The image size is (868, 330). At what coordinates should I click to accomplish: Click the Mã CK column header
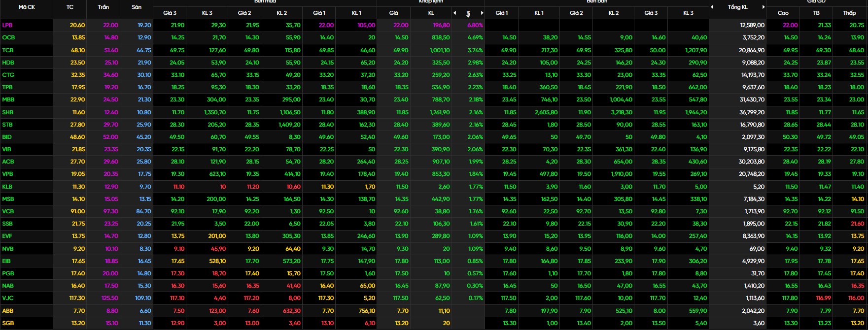(27, 7)
